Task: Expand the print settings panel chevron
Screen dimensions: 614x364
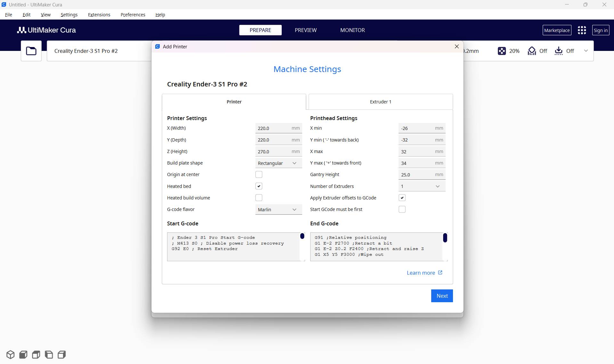Action: coord(586,51)
